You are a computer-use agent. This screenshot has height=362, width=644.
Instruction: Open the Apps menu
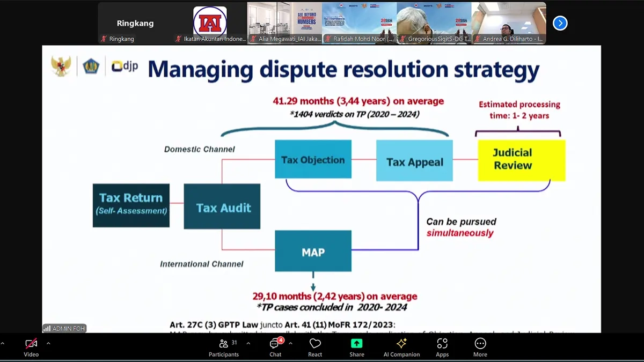pos(442,346)
